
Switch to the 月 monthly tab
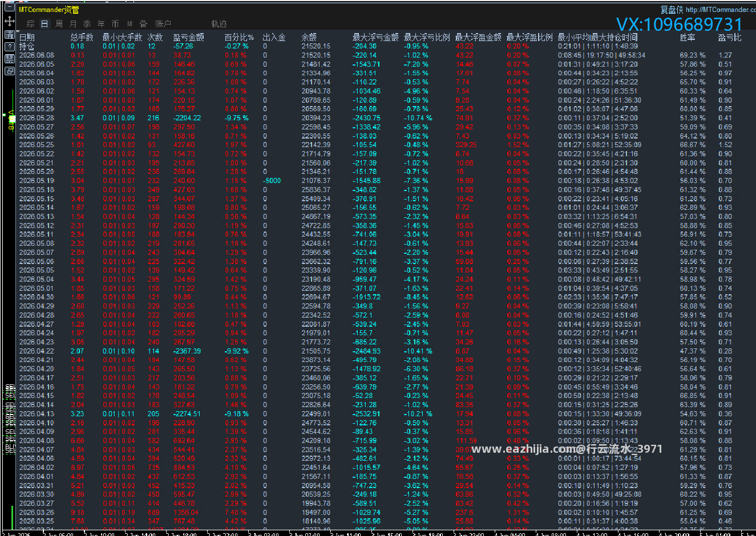coord(73,24)
